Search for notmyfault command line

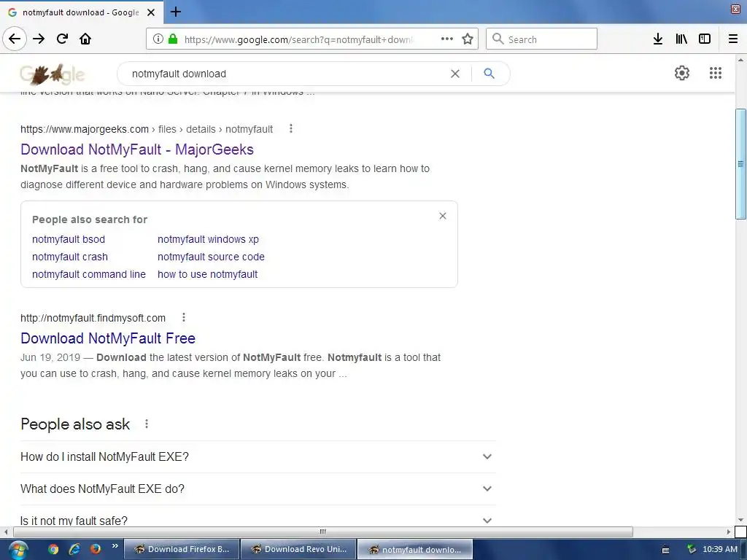pos(88,274)
